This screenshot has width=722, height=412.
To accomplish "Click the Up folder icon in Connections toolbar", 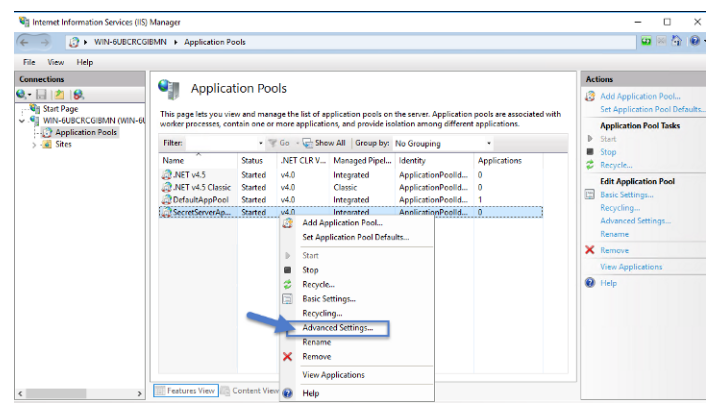I will (x=59, y=94).
